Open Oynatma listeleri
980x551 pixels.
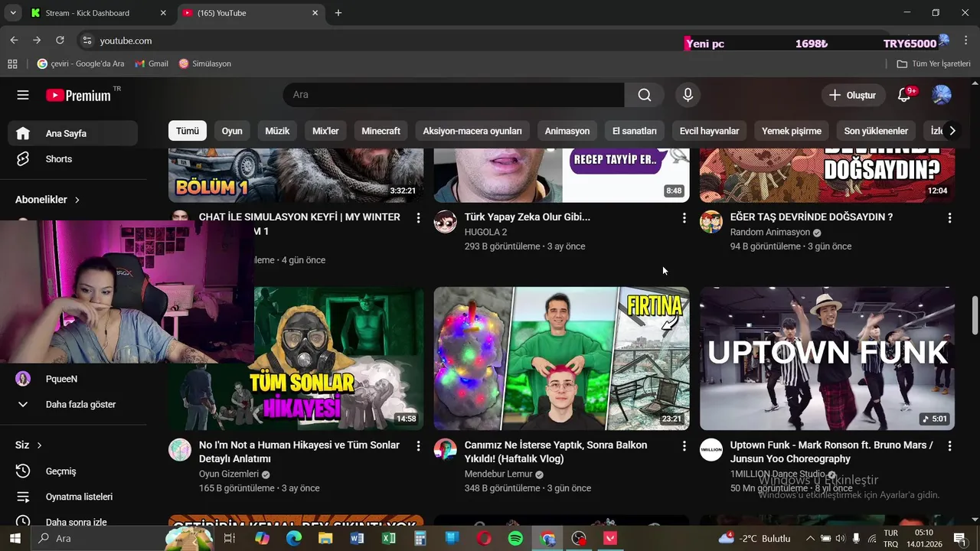point(73,497)
